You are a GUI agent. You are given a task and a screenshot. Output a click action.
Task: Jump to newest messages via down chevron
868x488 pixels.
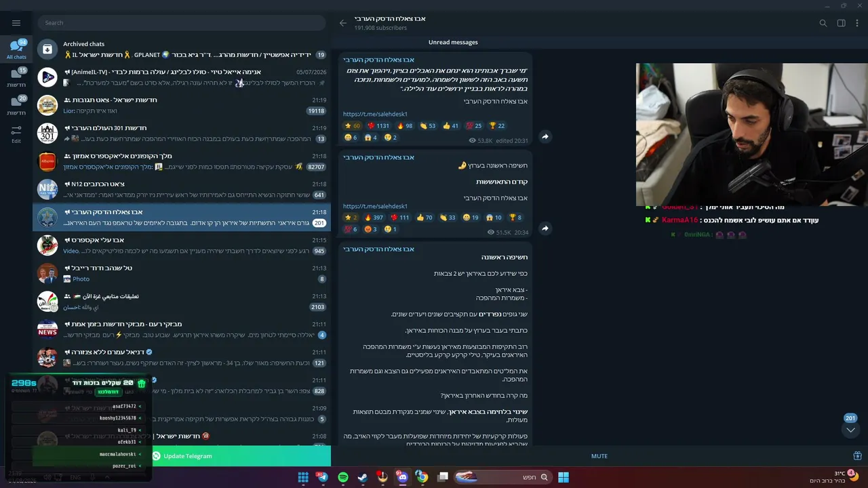850,430
